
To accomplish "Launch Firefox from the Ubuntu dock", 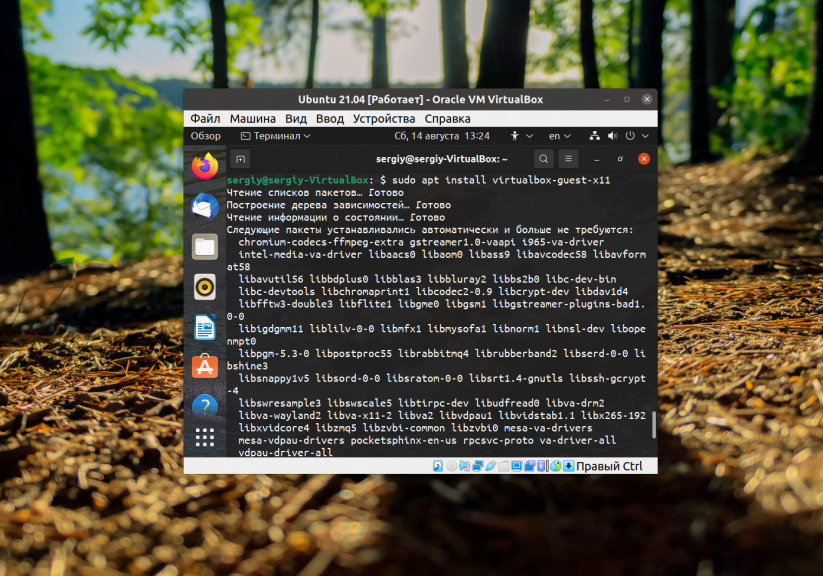I will point(205,166).
